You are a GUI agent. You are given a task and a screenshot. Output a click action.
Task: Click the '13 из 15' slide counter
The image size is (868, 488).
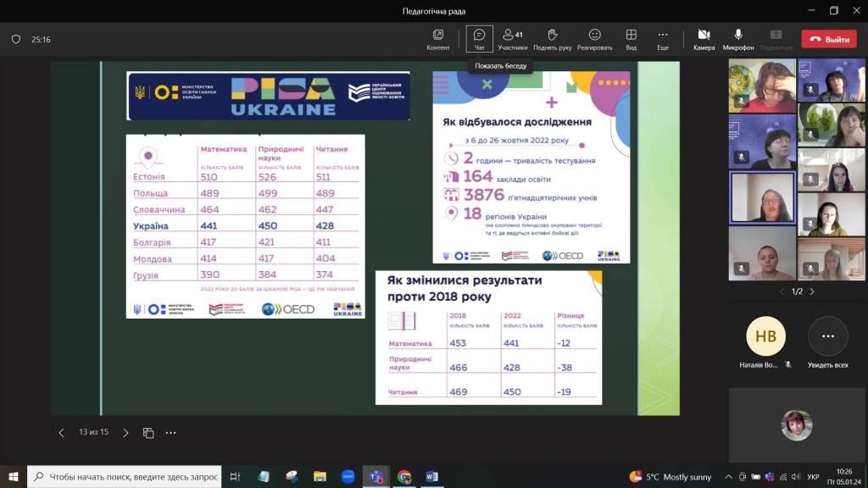[93, 432]
